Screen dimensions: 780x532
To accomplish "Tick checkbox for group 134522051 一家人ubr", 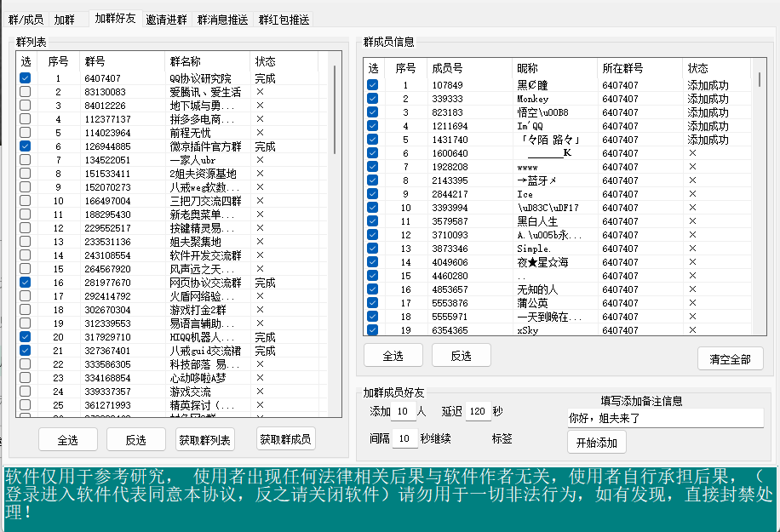I will click(26, 160).
